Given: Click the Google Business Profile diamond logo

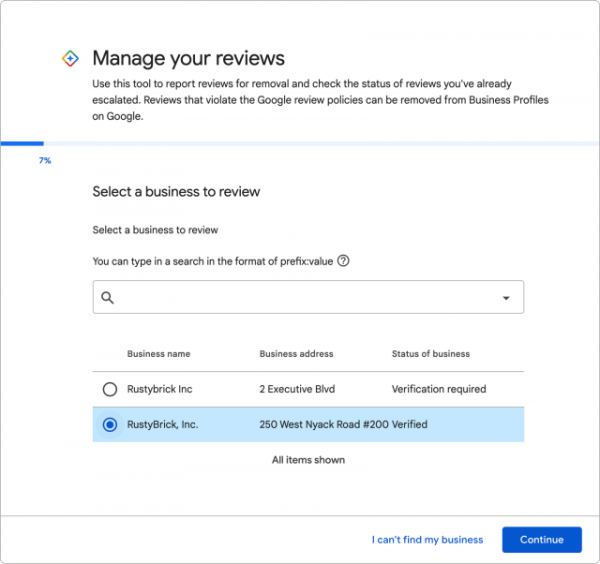Looking at the screenshot, I should click(x=70, y=59).
